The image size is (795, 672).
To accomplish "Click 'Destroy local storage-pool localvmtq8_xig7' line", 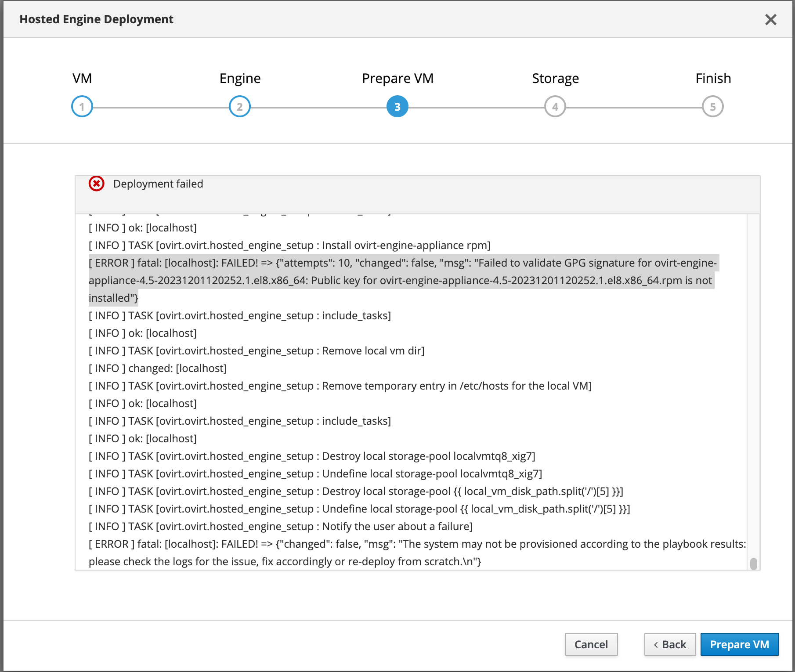I will point(312,456).
